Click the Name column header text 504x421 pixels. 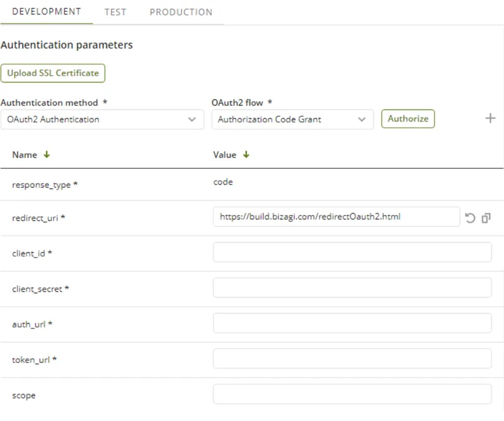(25, 155)
